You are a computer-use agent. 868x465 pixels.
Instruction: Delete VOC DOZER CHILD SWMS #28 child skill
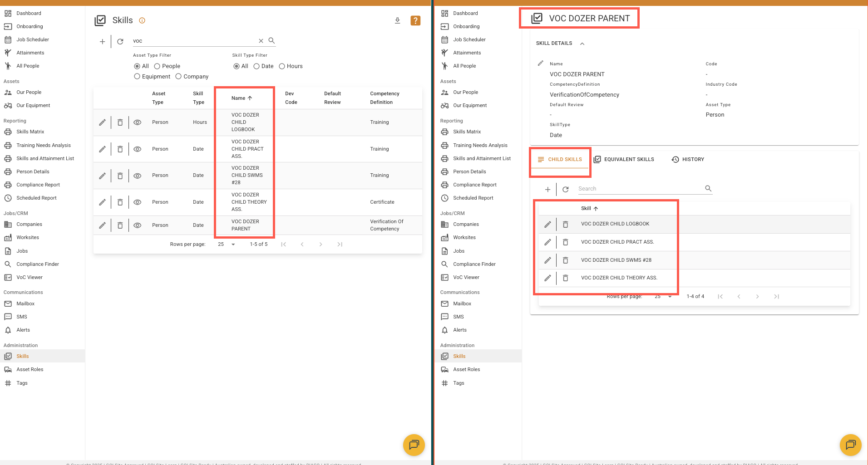(x=565, y=260)
